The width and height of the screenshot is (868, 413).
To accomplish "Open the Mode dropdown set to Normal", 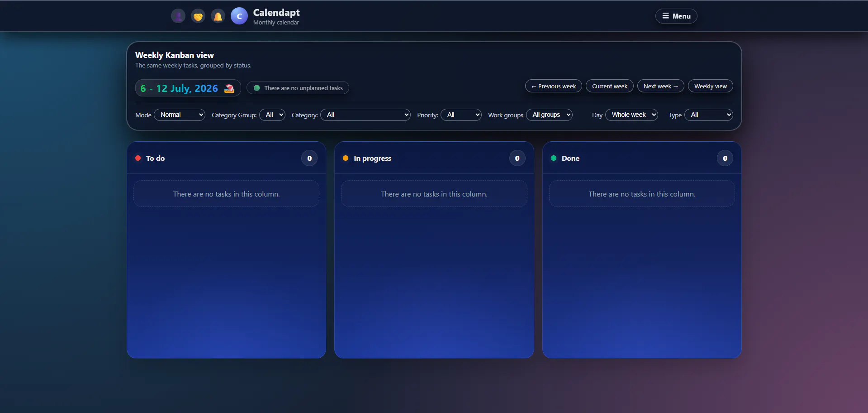I will [180, 115].
